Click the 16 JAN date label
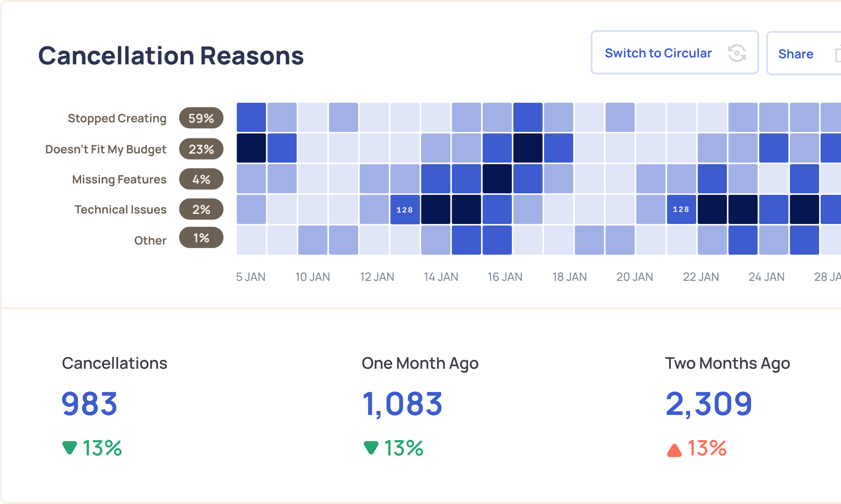 505,277
